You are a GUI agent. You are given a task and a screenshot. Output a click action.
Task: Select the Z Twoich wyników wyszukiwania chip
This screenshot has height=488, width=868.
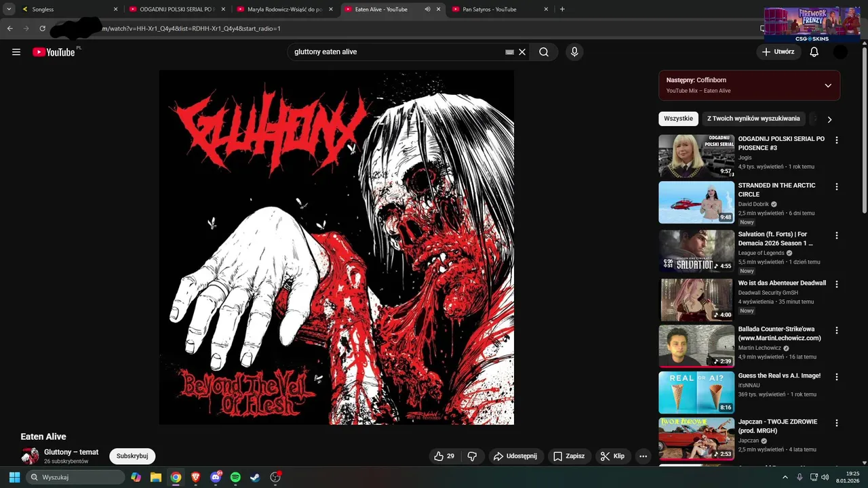(753, 119)
